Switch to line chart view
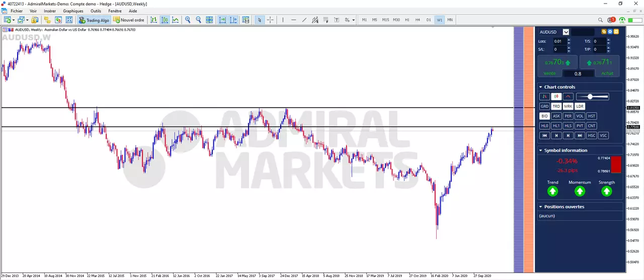Image resolution: width=644 pixels, height=280 pixels. coord(176,20)
